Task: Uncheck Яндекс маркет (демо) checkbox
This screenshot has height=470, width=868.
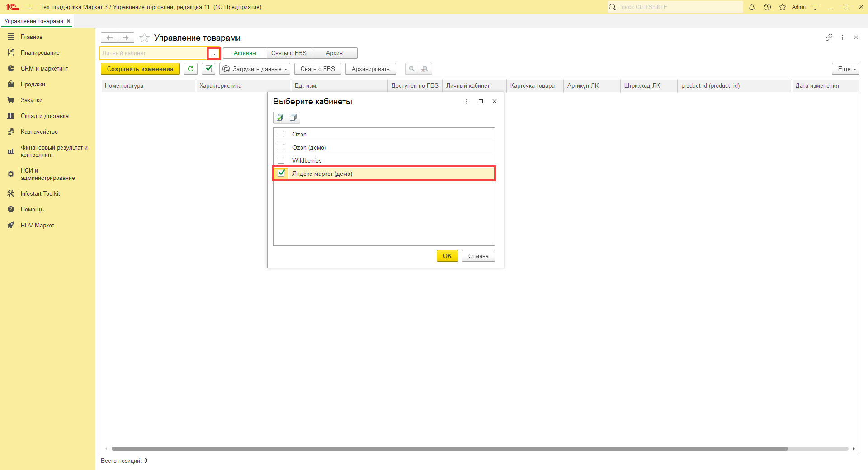Action: pyautogui.click(x=281, y=174)
